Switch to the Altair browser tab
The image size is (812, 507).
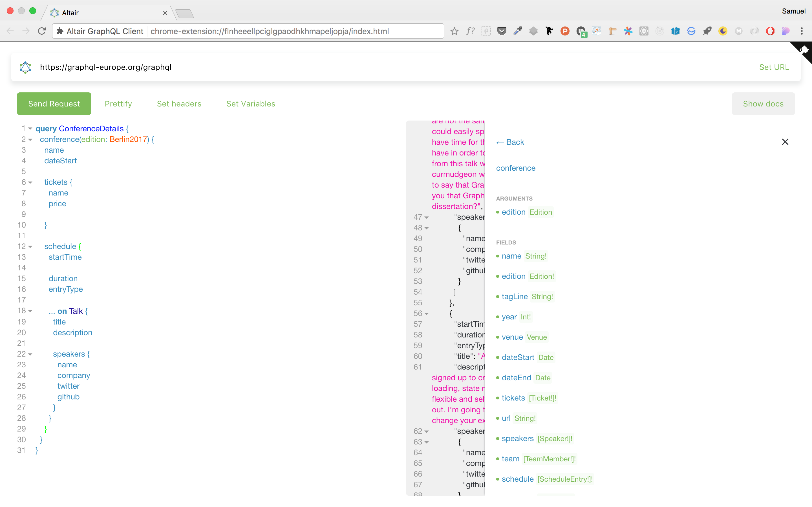101,12
